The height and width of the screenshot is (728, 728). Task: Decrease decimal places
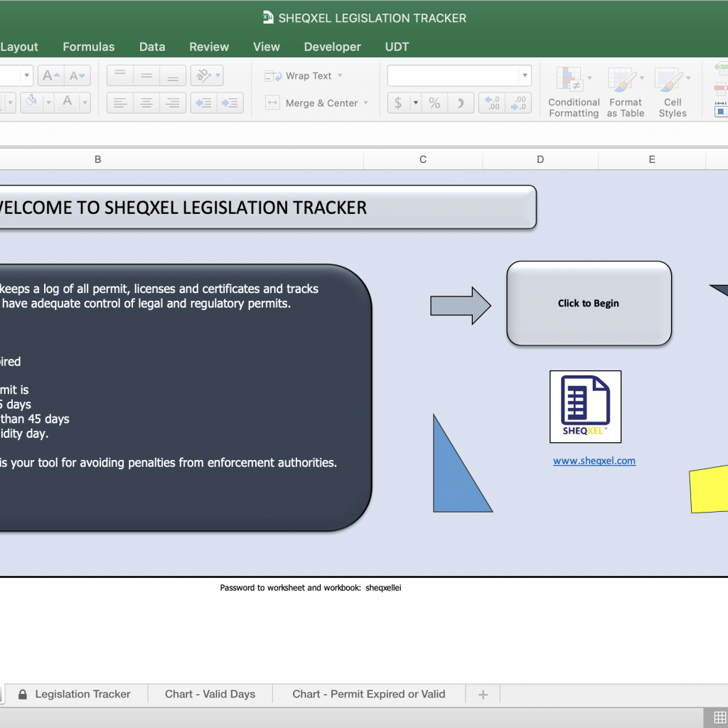518,102
